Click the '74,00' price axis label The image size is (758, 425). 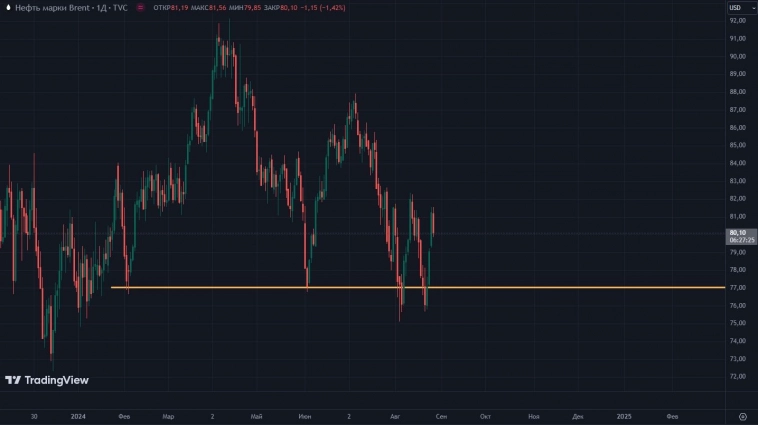point(737,341)
